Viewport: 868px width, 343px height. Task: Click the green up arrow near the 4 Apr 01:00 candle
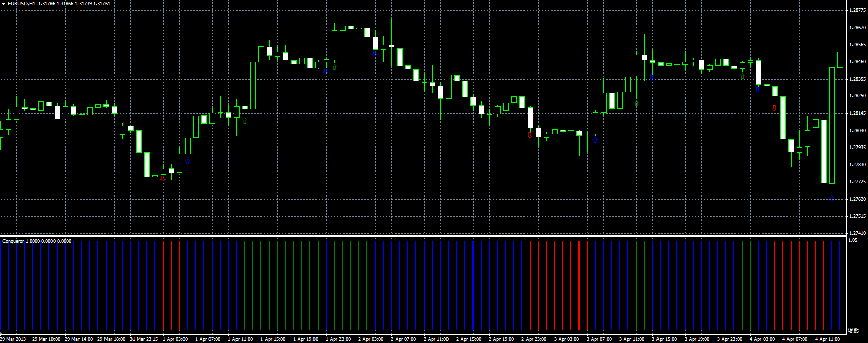[742, 76]
